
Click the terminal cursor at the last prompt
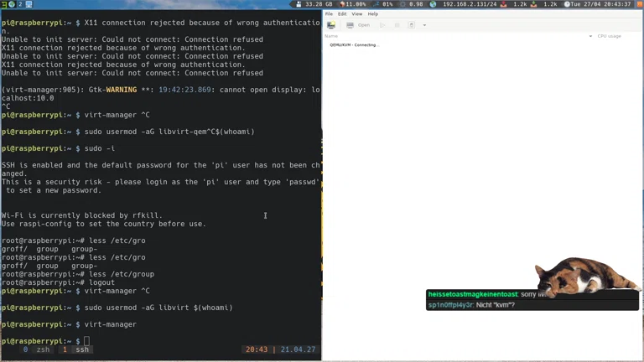pos(86,341)
